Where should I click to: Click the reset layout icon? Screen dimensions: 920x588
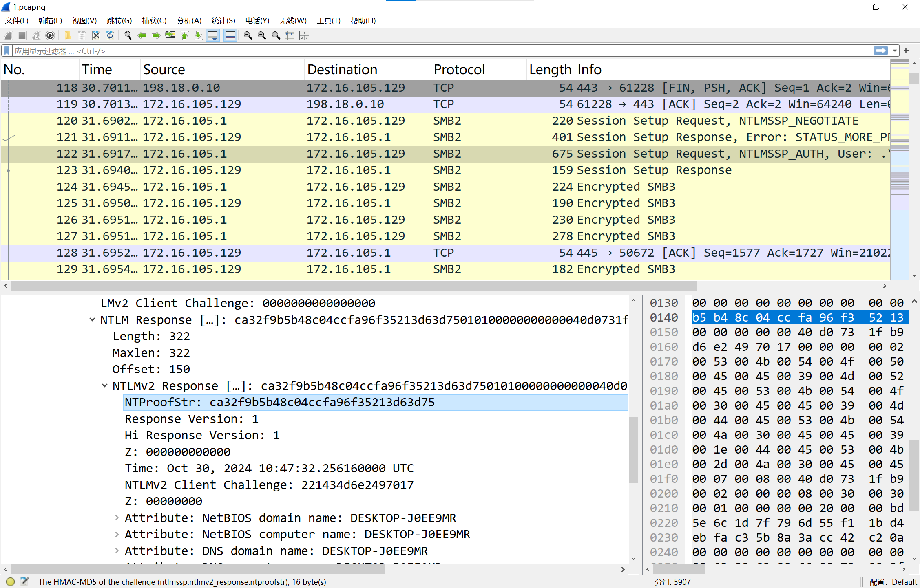(x=304, y=36)
